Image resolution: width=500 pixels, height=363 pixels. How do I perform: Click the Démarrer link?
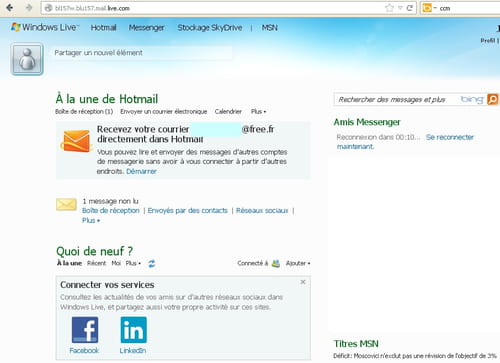tap(141, 171)
